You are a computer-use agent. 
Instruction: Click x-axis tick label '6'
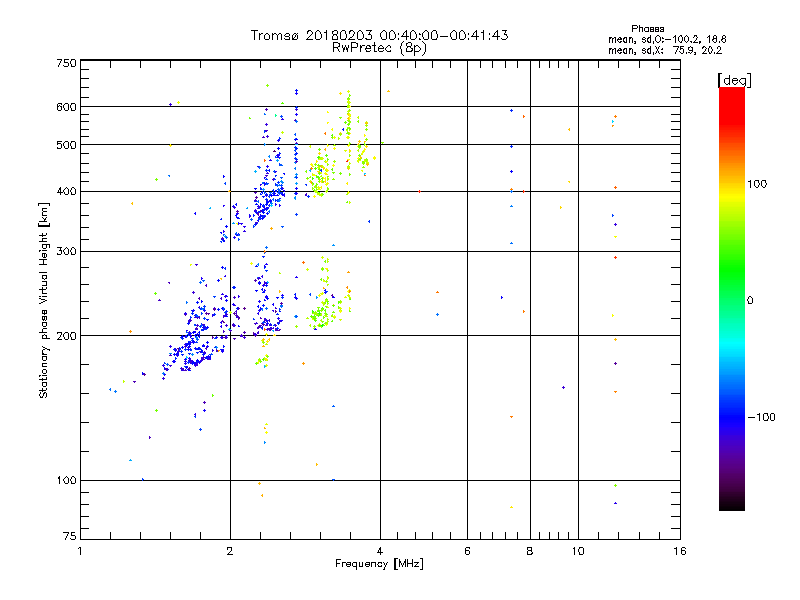click(467, 551)
